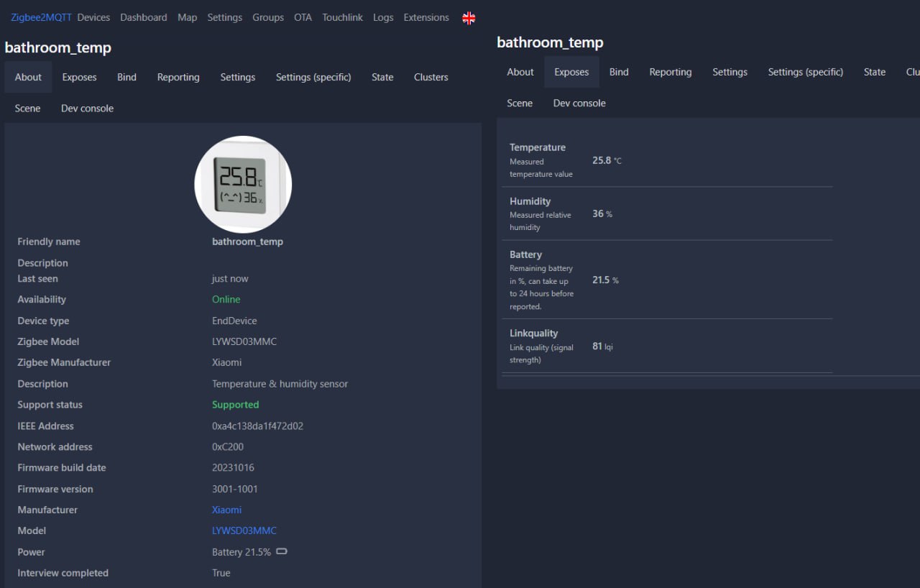Screen dimensions: 920x588
Task: Click the battery icon beside Power
Action: (282, 552)
